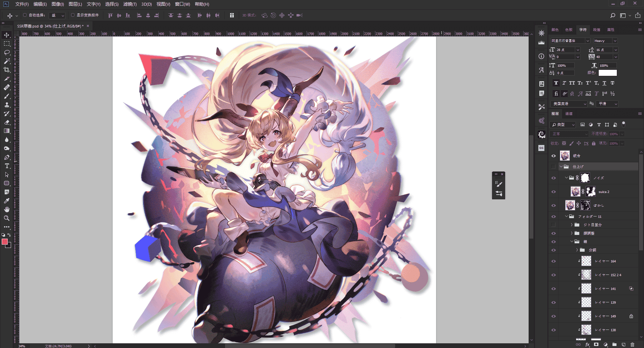
Task: Enable show transform controls checkbox
Action: point(73,15)
